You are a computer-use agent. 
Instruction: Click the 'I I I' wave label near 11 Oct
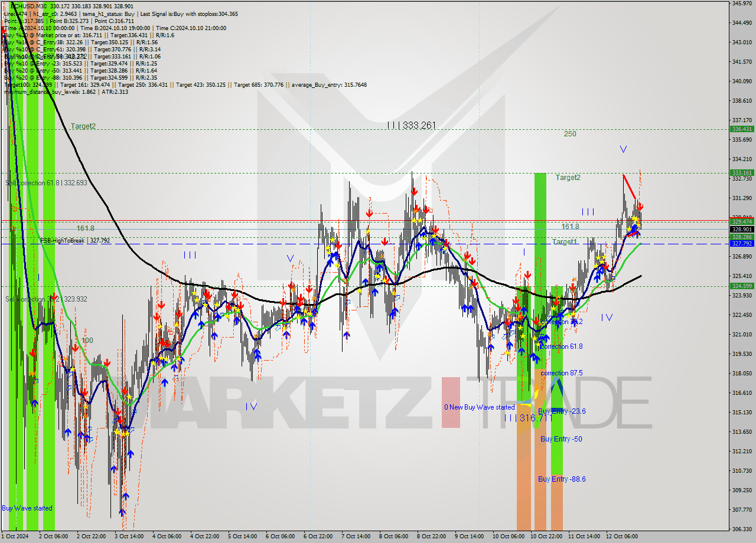(588, 212)
